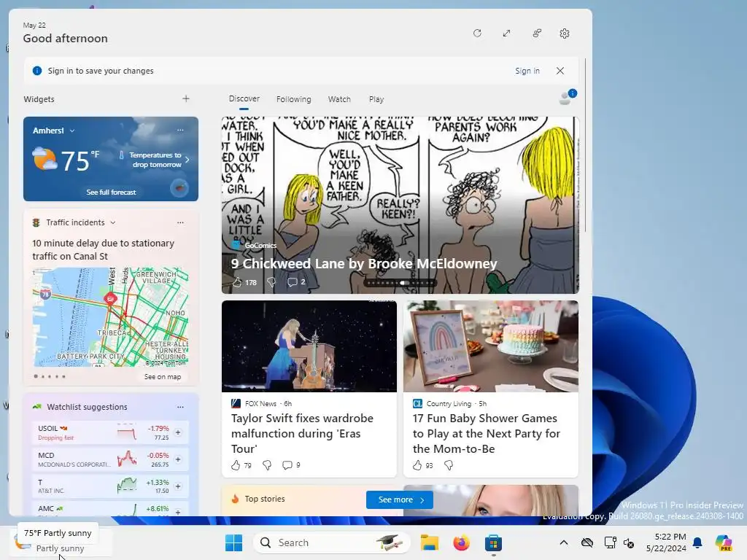747x560 pixels.
Task: Open File Explorer from taskbar
Action: tap(429, 542)
